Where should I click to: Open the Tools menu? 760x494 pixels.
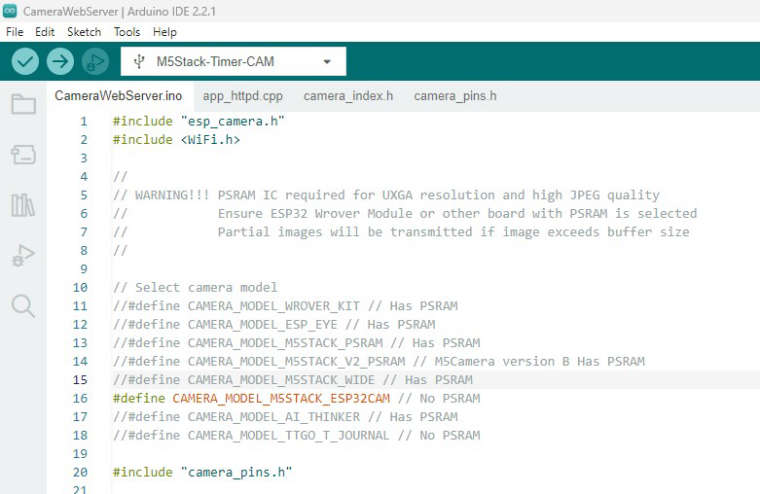pos(127,32)
